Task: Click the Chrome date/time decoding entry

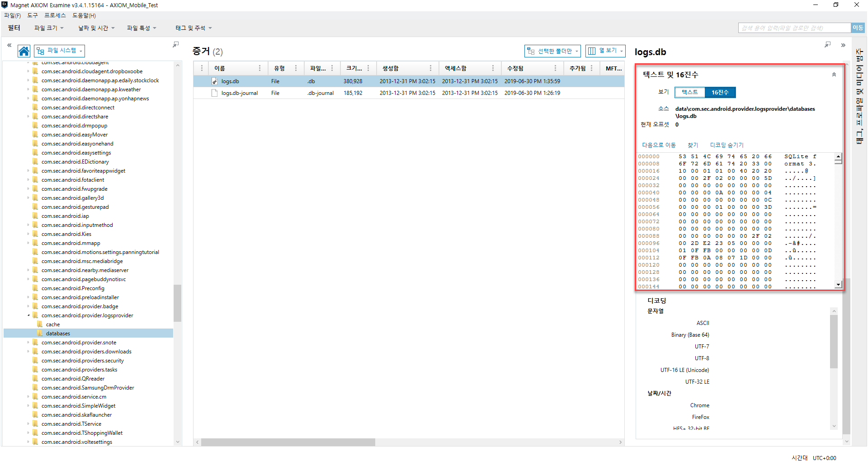Action: click(x=699, y=405)
